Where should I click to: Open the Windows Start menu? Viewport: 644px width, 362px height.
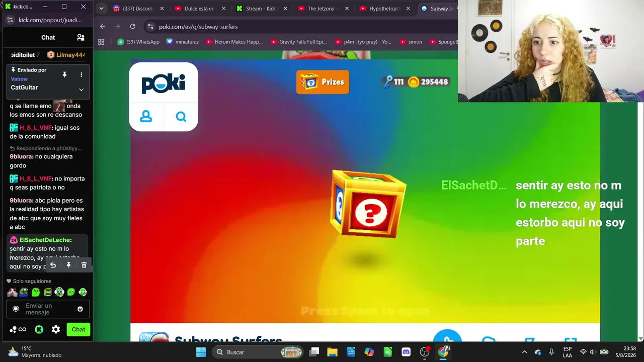(201, 352)
